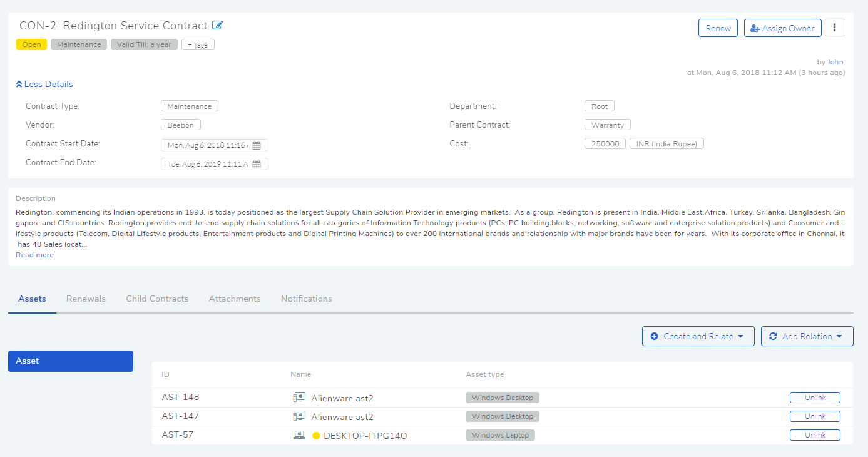Viewport: 868px width, 457px height.
Task: Click the ID column header
Action: click(x=165, y=374)
